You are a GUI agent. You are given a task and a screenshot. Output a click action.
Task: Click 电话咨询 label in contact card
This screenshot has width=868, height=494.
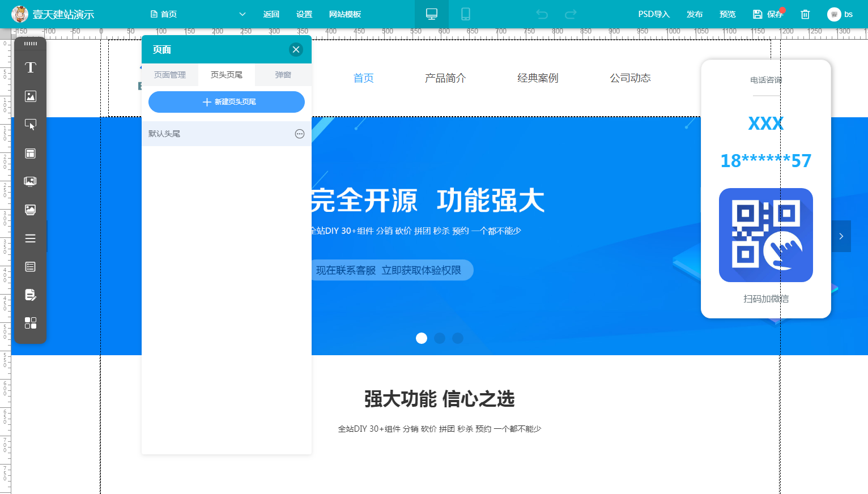[766, 80]
